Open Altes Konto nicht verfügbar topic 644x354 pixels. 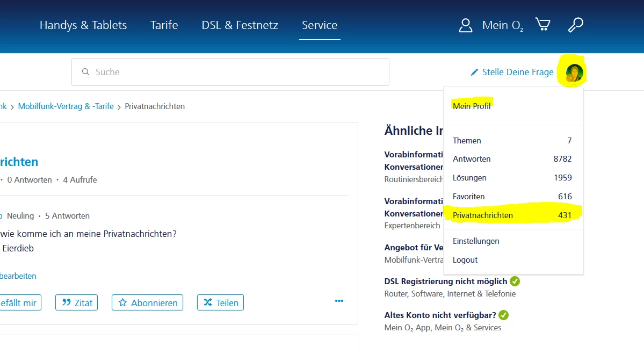click(x=440, y=315)
